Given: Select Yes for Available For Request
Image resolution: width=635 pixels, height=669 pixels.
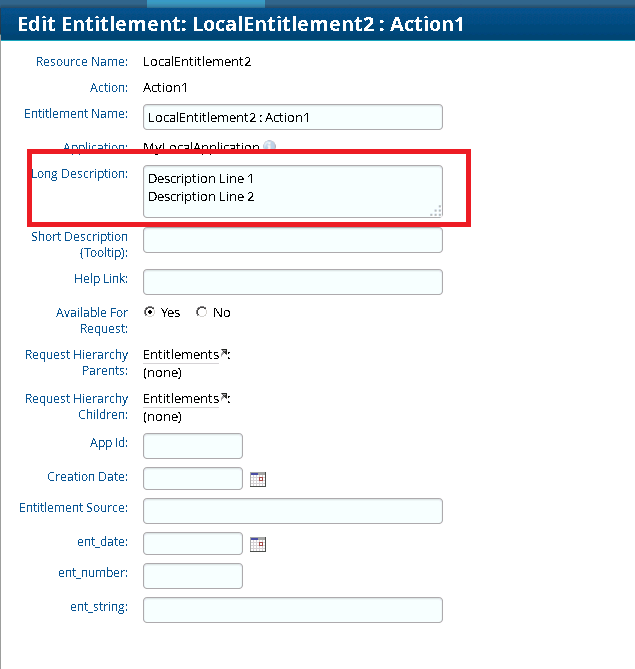Looking at the screenshot, I should click(150, 312).
